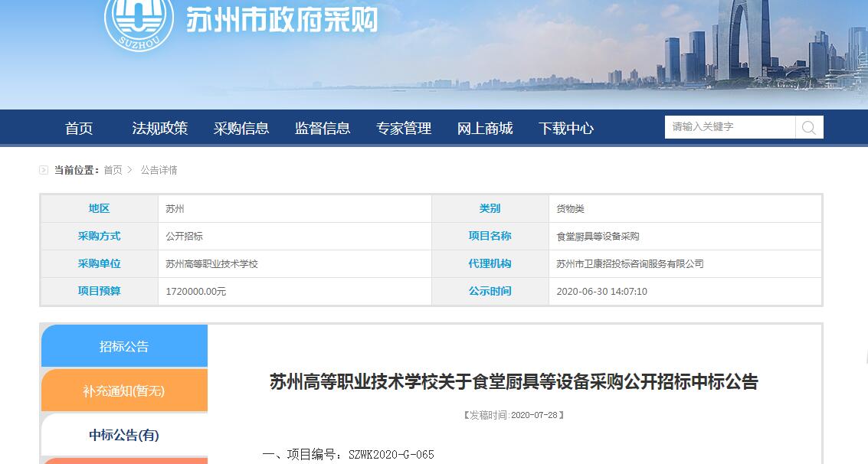Image resolution: width=868 pixels, height=464 pixels.
Task: Switch to the 招标公告 tab
Action: pos(125,346)
